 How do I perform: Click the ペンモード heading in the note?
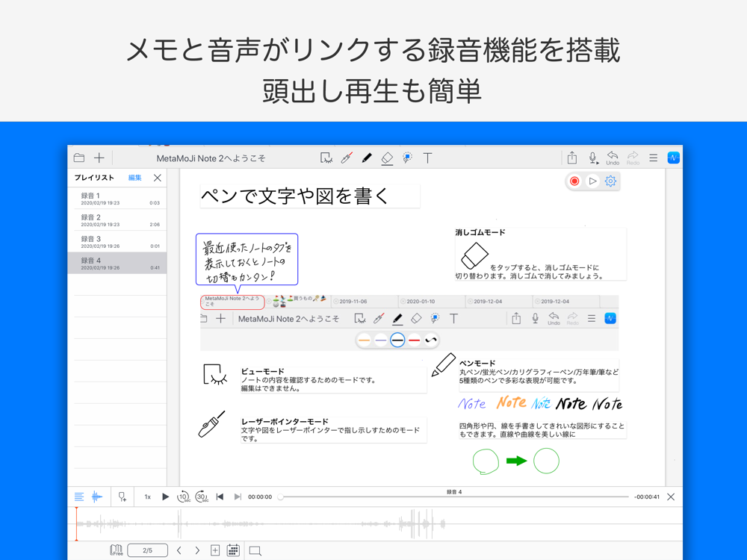pyautogui.click(x=477, y=364)
